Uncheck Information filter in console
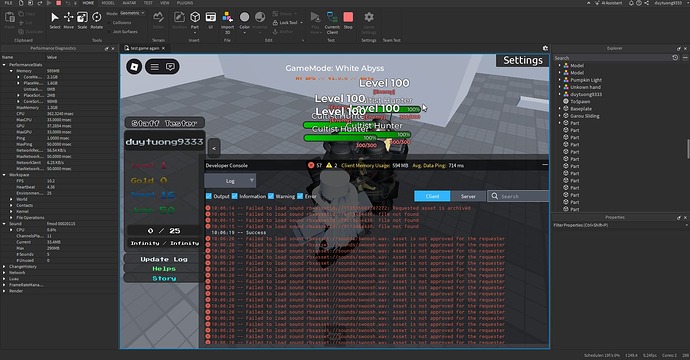This screenshot has height=360, width=690. point(235,196)
